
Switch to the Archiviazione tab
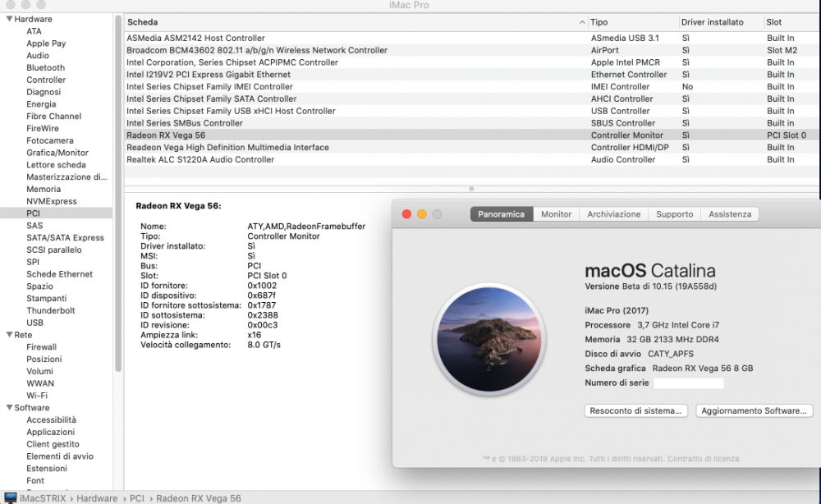613,214
